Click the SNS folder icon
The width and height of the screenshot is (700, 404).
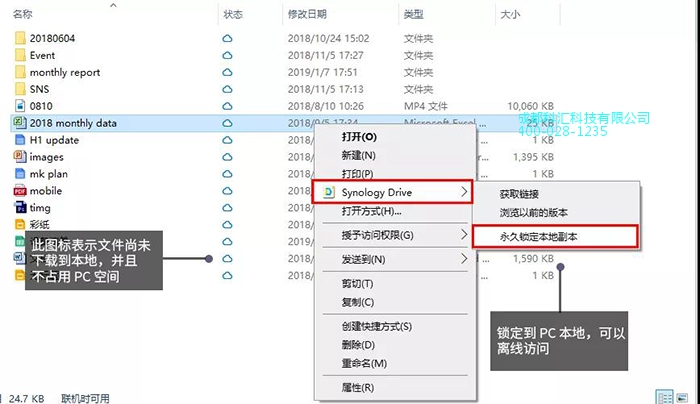tap(20, 89)
